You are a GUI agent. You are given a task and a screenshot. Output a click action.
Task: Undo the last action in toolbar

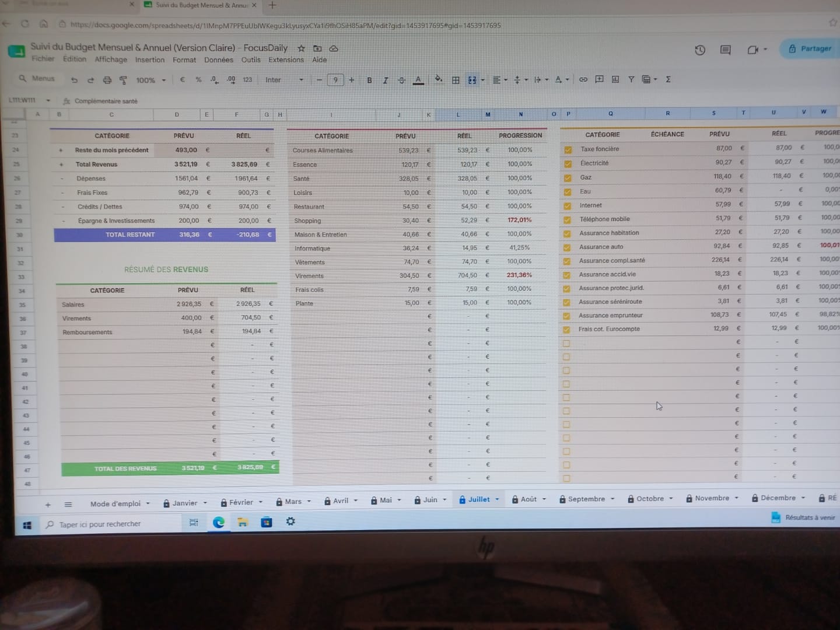tap(74, 80)
